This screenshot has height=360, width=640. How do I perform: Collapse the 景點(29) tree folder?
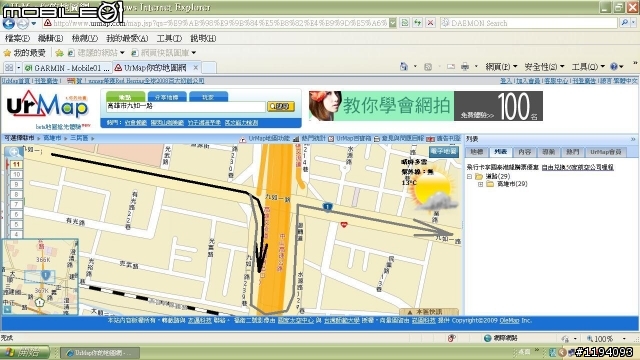pos(469,176)
